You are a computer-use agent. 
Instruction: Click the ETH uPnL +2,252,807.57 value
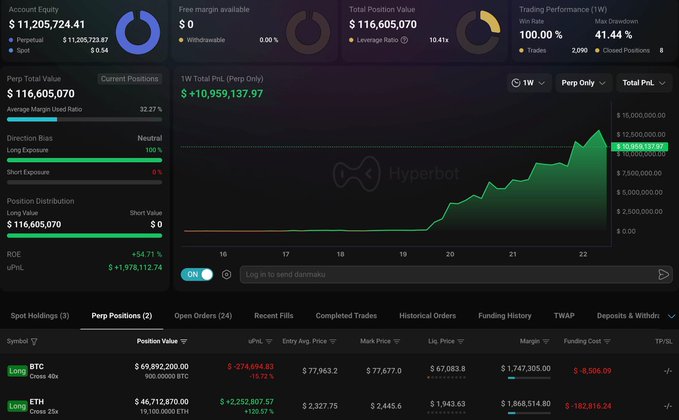pyautogui.click(x=246, y=402)
